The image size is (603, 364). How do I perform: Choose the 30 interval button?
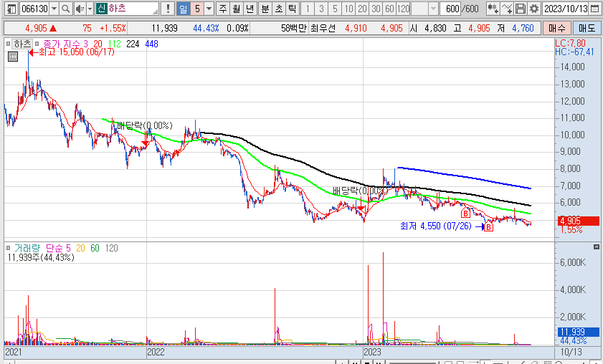pos(376,9)
